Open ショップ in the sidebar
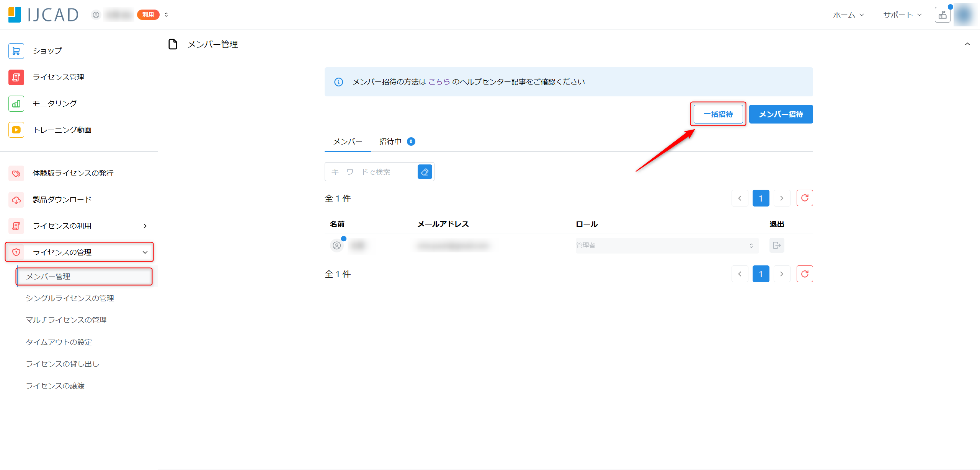980x470 pixels. [47, 51]
